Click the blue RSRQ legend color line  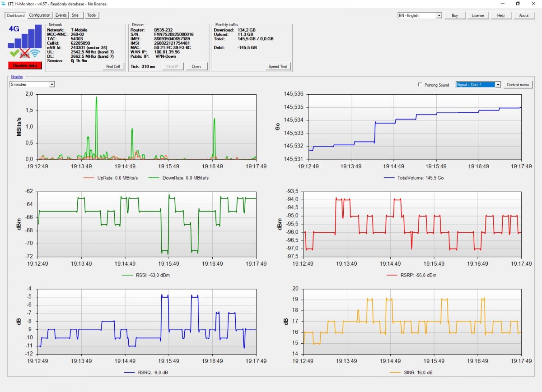tap(129, 373)
